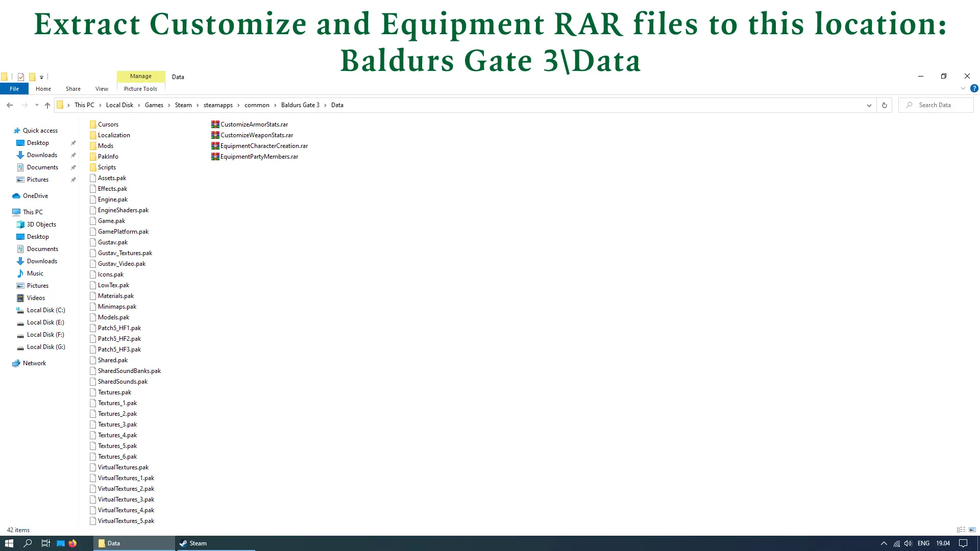The width and height of the screenshot is (980, 551).
Task: Select EquipmentCharacterCreation.rar archive icon
Action: coord(215,146)
